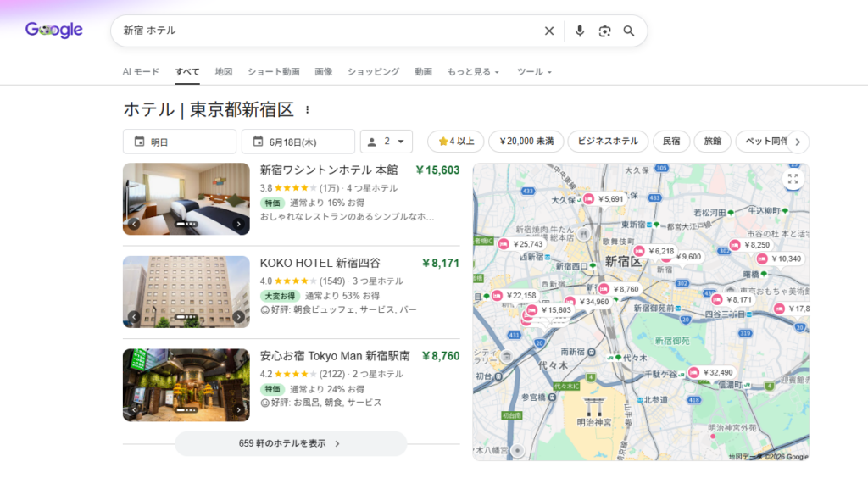Select the ¥34,960 hotel pin on map
Screen dimensions: 868x484
click(x=588, y=302)
